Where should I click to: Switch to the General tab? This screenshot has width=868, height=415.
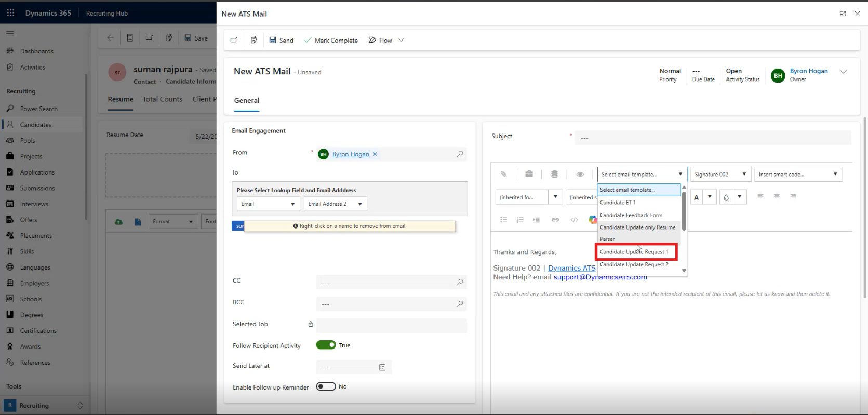point(247,101)
